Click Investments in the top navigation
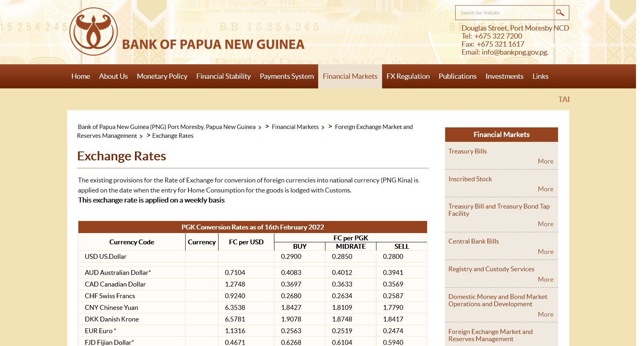The height and width of the screenshot is (346, 644). 504,76
